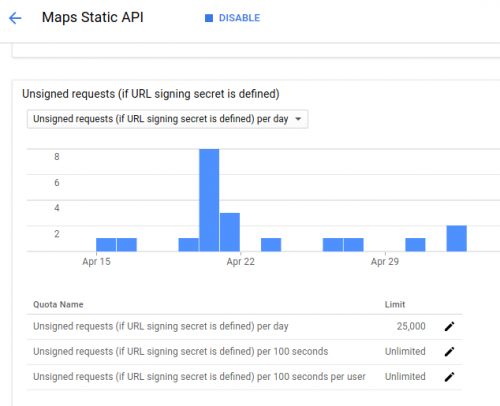Click Unlimited value in per user row
500x406 pixels.
tap(405, 377)
